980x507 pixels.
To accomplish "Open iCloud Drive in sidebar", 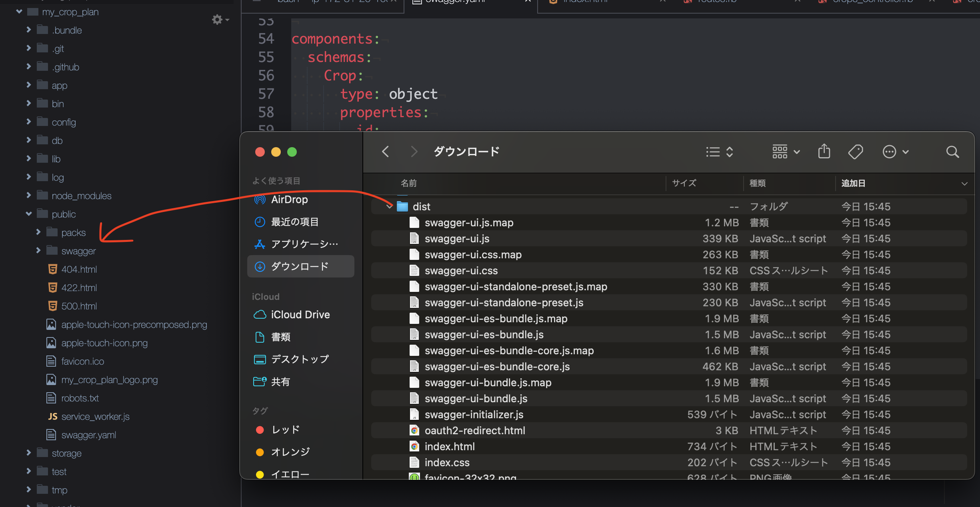I will pyautogui.click(x=300, y=315).
